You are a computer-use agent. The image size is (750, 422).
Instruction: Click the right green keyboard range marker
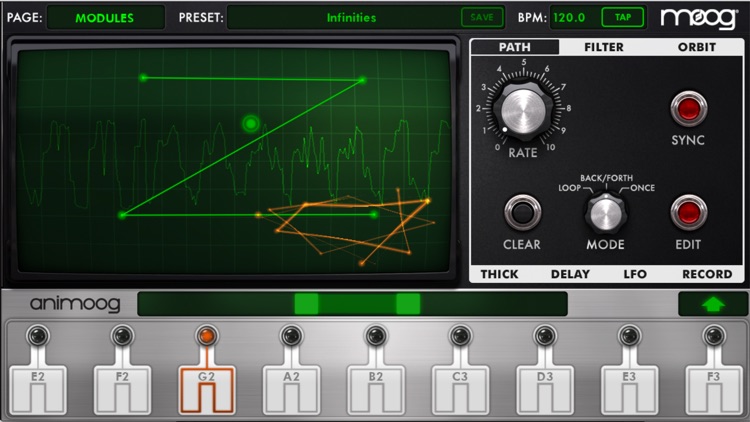408,304
